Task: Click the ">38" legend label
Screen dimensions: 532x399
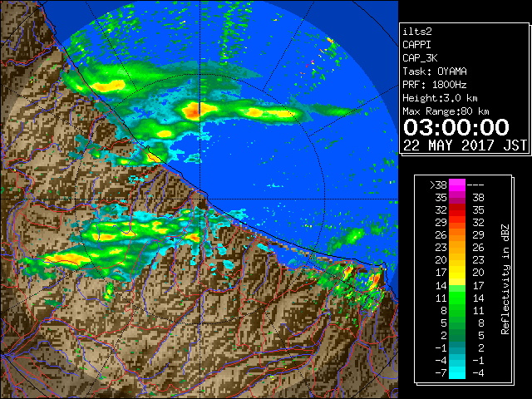Action: coord(438,185)
